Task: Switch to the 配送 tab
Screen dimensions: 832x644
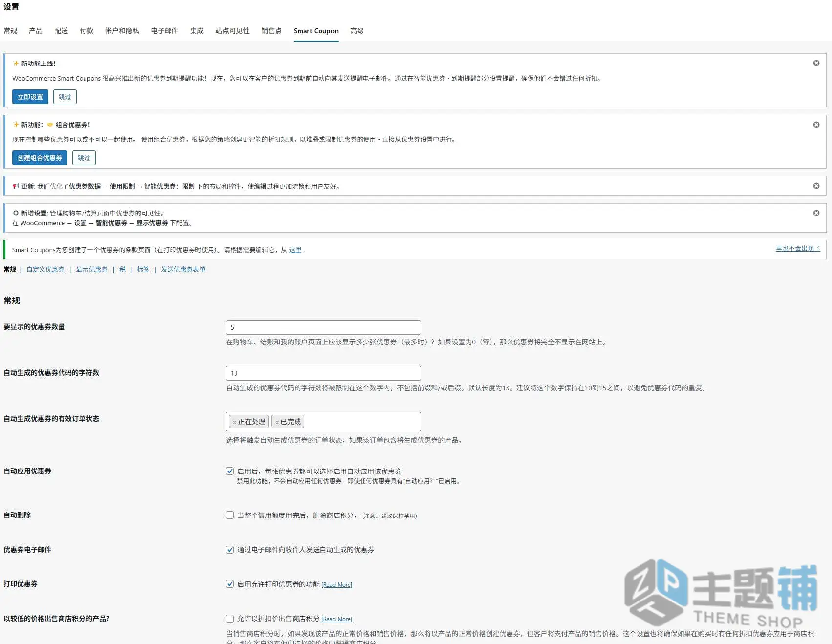Action: [x=61, y=31]
